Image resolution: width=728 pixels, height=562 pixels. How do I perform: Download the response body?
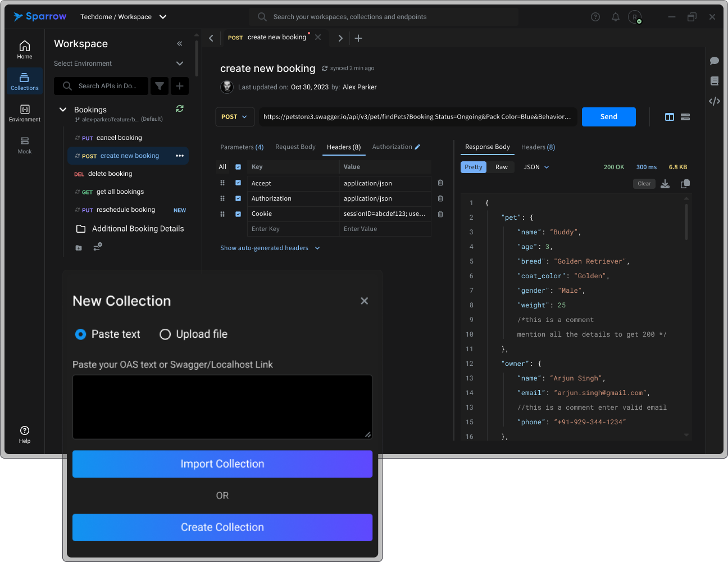coord(665,184)
